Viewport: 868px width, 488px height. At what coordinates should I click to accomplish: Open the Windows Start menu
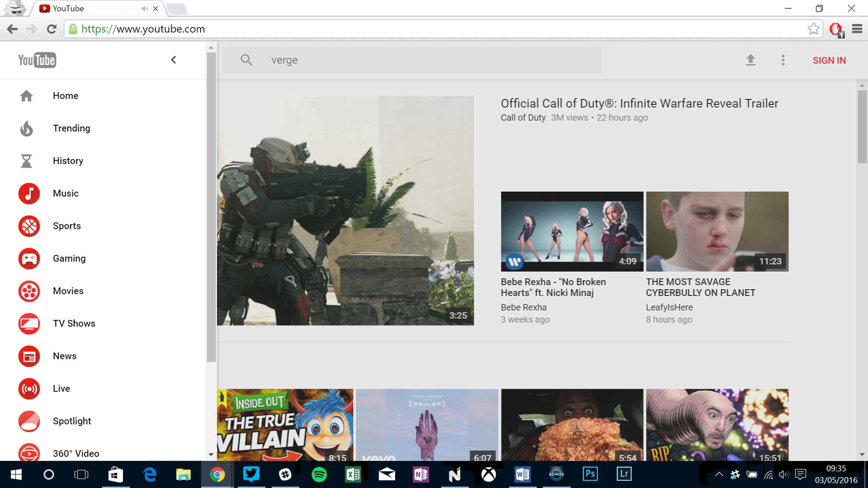tap(16, 474)
